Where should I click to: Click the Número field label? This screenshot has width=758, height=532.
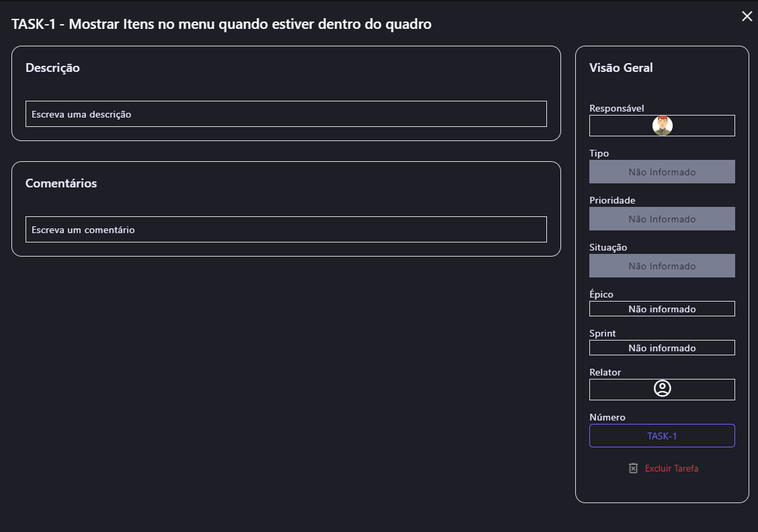[x=607, y=417]
